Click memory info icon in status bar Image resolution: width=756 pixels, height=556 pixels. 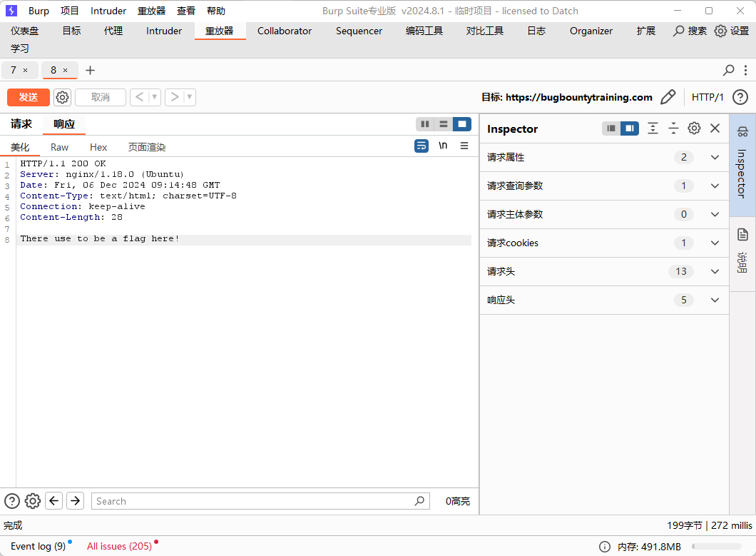pyautogui.click(x=605, y=547)
